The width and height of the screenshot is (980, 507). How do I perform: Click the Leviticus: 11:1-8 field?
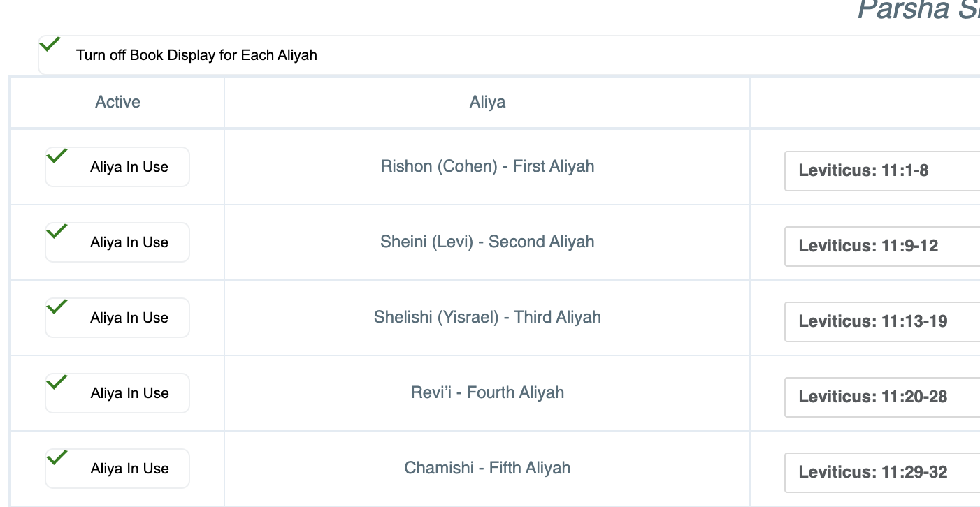click(x=882, y=170)
